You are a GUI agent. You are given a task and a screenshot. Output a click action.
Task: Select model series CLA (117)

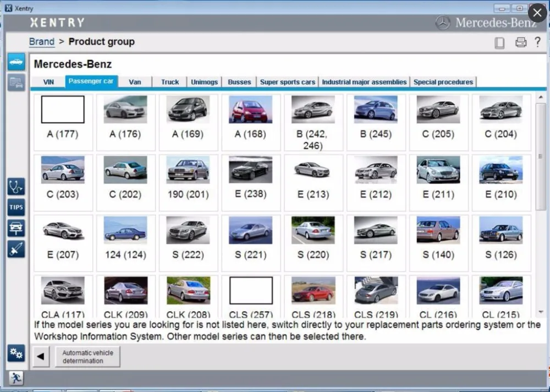coord(63,297)
